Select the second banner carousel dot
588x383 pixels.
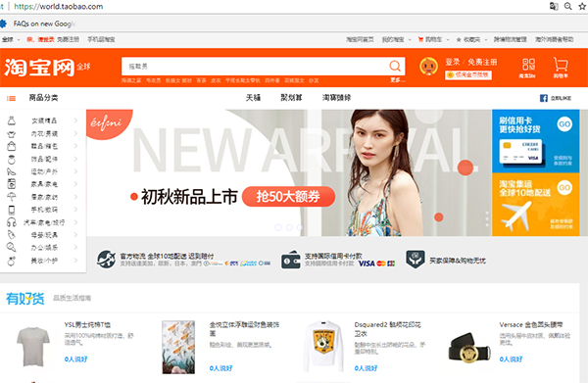[289, 227]
